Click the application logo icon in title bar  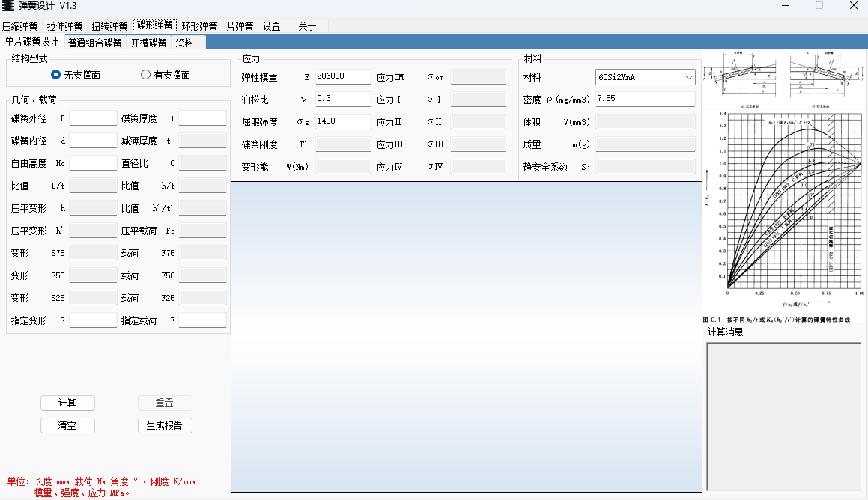point(9,6)
